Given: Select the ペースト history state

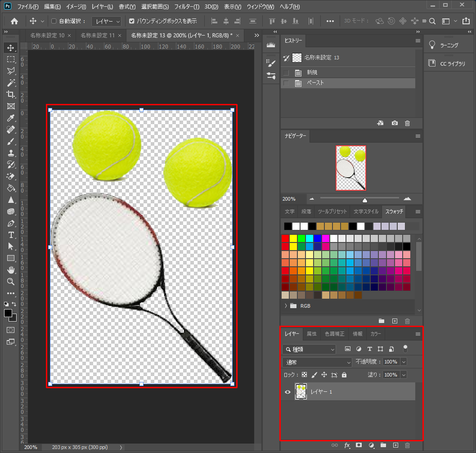Looking at the screenshot, I should pyautogui.click(x=348, y=83).
